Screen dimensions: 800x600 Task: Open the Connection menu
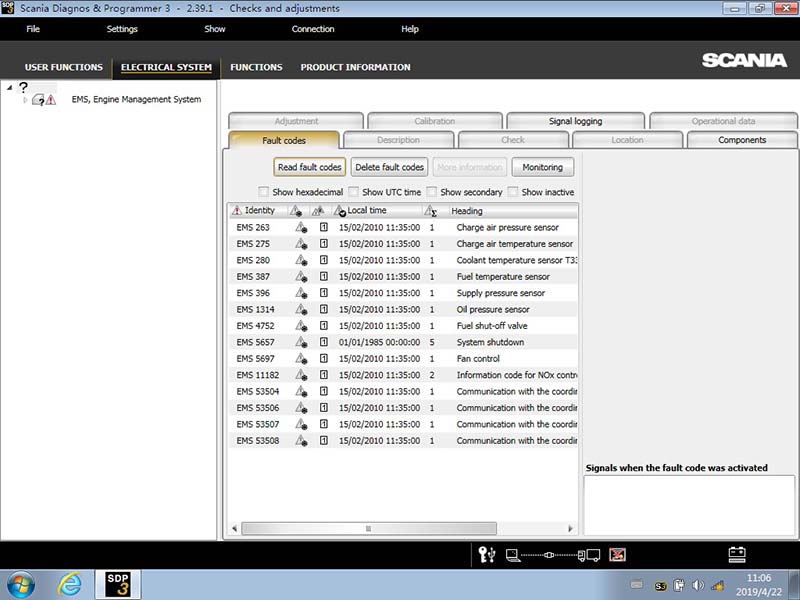pos(313,29)
